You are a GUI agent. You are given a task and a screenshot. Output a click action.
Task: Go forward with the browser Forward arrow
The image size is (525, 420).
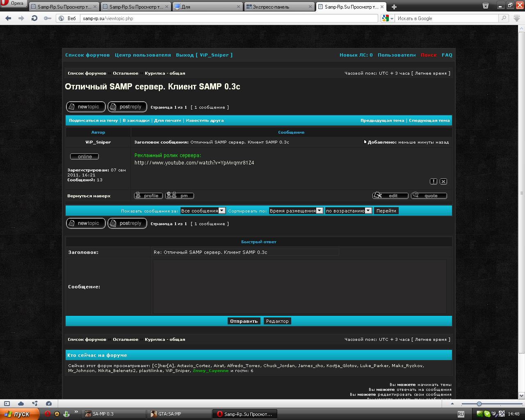coord(21,18)
